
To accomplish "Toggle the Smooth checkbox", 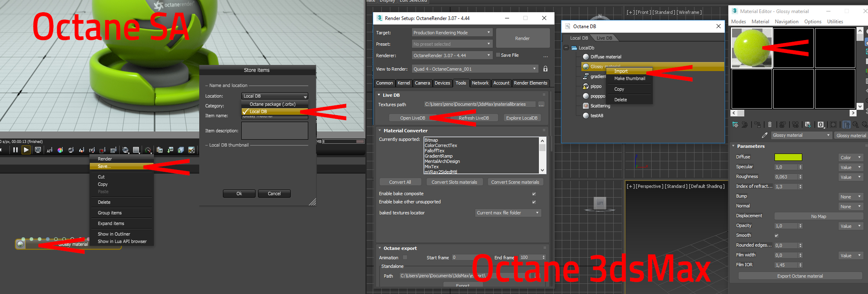I will point(777,236).
